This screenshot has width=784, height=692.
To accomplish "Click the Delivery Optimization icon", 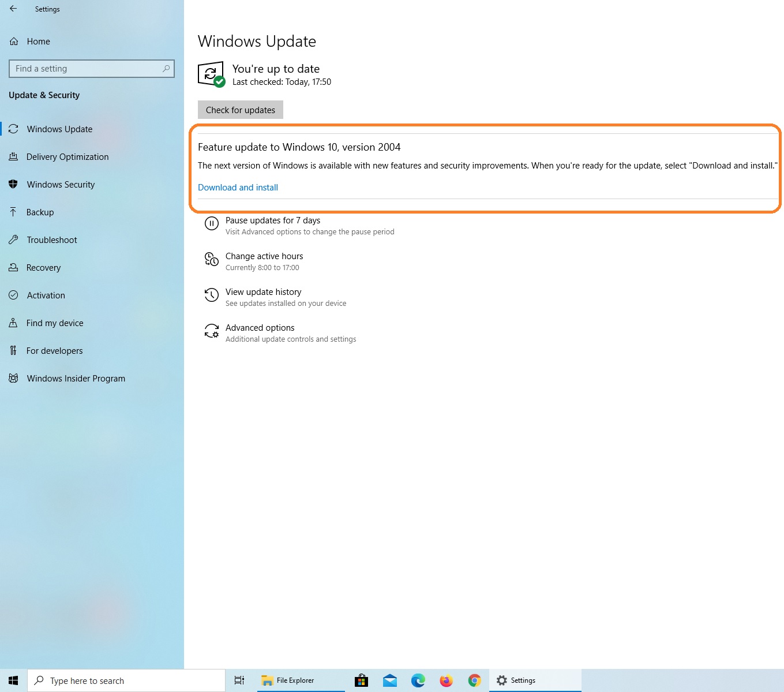I will pyautogui.click(x=14, y=157).
